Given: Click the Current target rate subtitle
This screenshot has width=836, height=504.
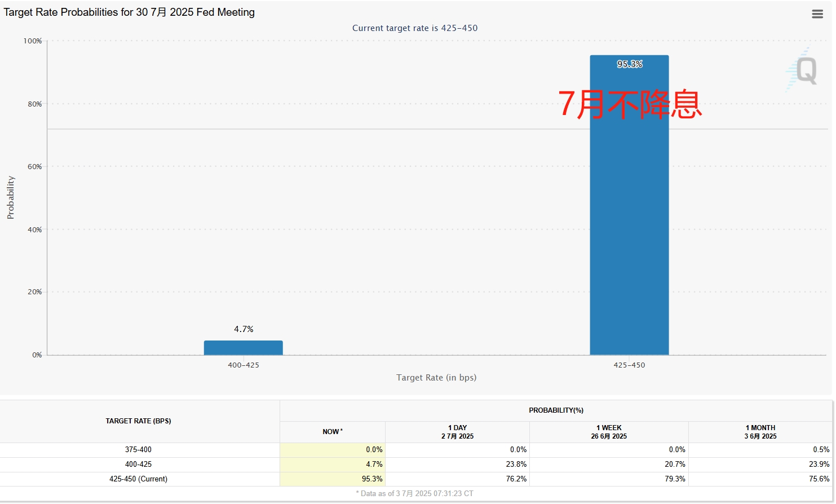Looking at the screenshot, I should (x=414, y=28).
